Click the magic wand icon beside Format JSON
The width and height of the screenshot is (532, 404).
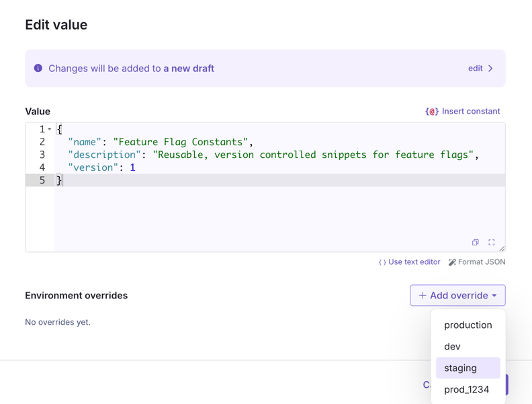tap(452, 262)
